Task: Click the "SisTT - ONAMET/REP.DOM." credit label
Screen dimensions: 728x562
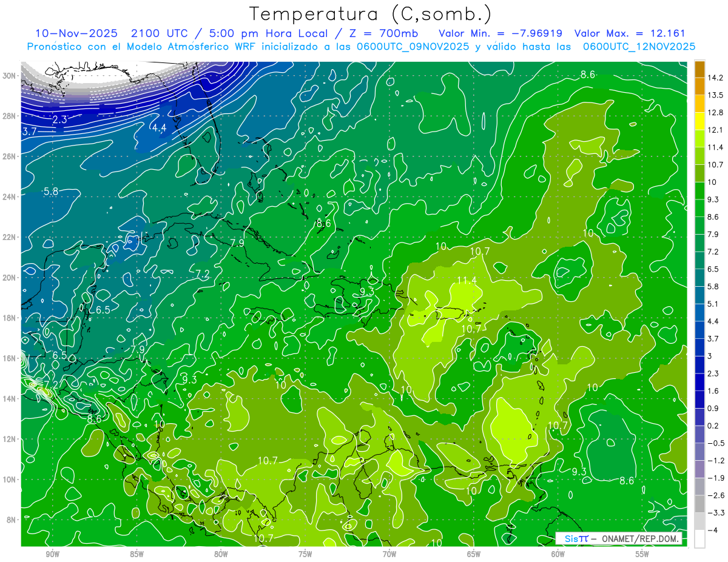Action: [619, 539]
